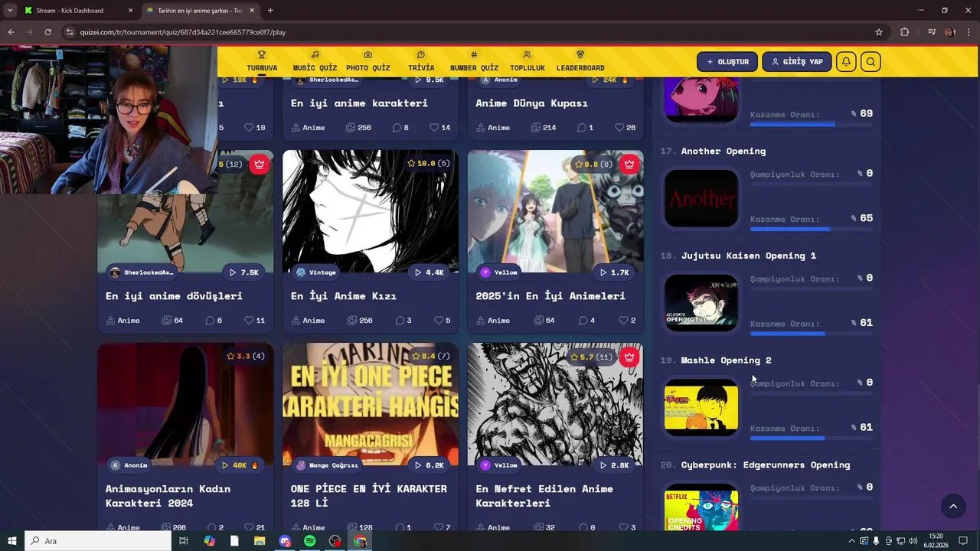Click the Vintage author avatar
The width and height of the screenshot is (980, 551).
301,272
